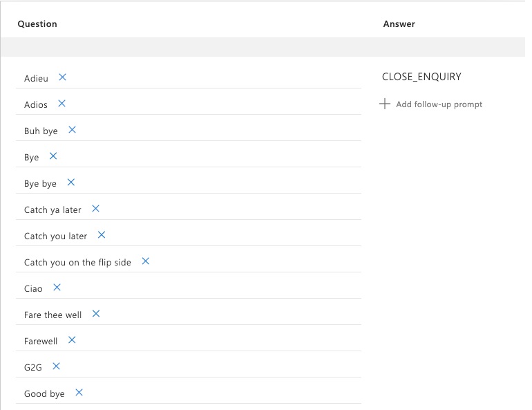Select the 'Farewell' question text
The image size is (532, 410).
pos(41,342)
